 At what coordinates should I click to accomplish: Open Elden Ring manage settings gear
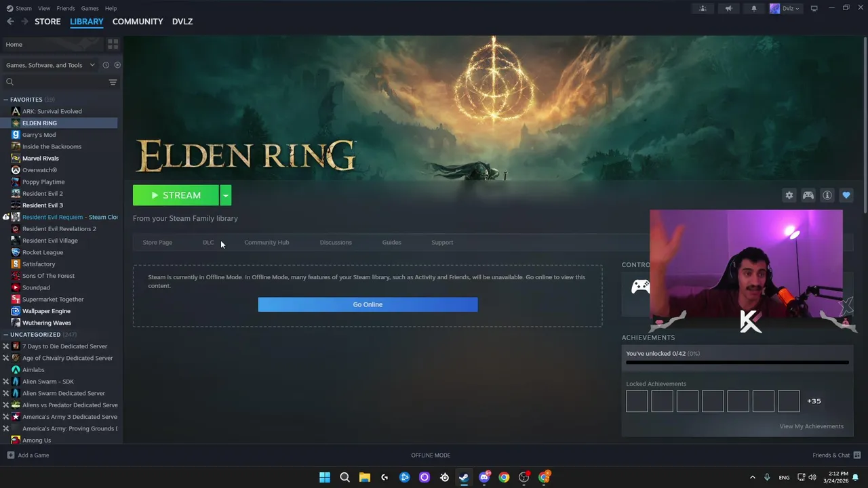coord(789,195)
